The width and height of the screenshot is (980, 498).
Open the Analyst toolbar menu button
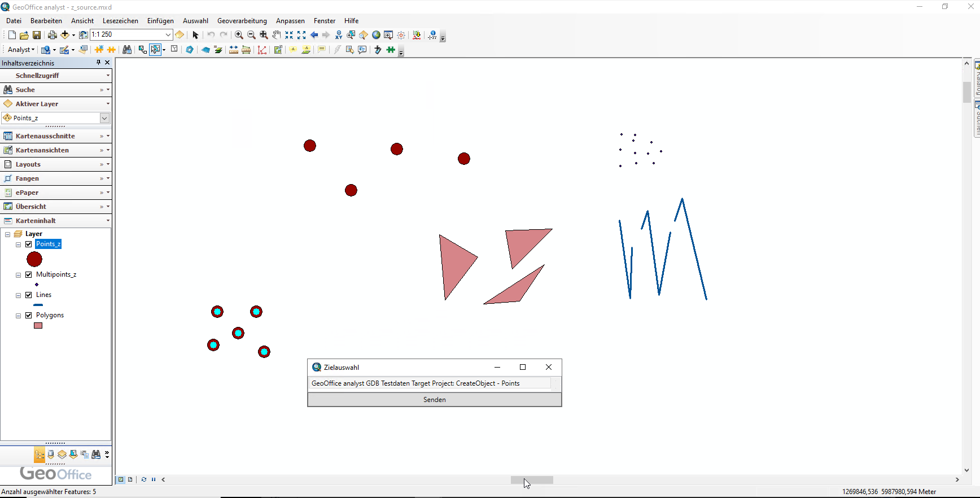click(21, 50)
